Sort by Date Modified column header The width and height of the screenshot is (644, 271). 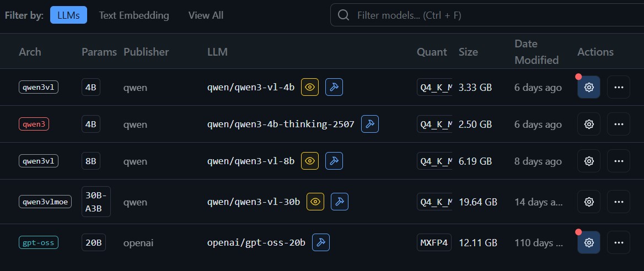(536, 52)
